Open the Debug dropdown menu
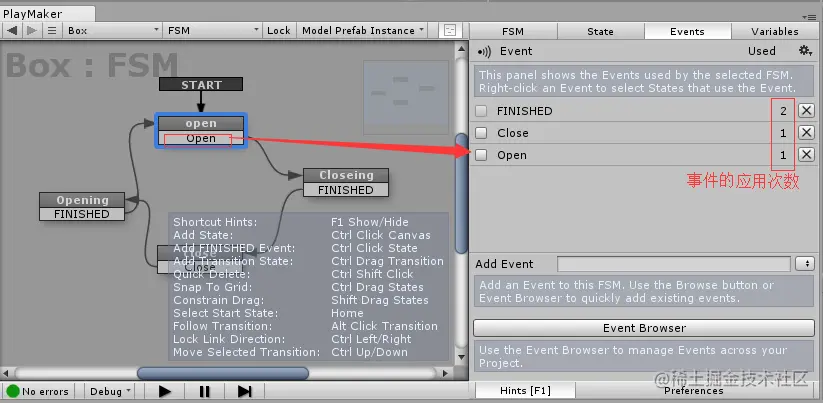823x403 pixels. (111, 391)
